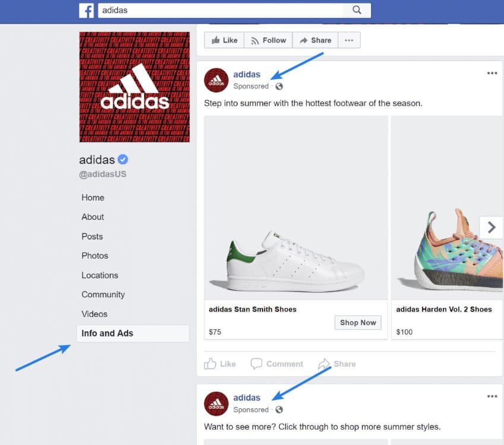The image size is (504, 445).
Task: Share the footwear ad post
Action: [337, 364]
